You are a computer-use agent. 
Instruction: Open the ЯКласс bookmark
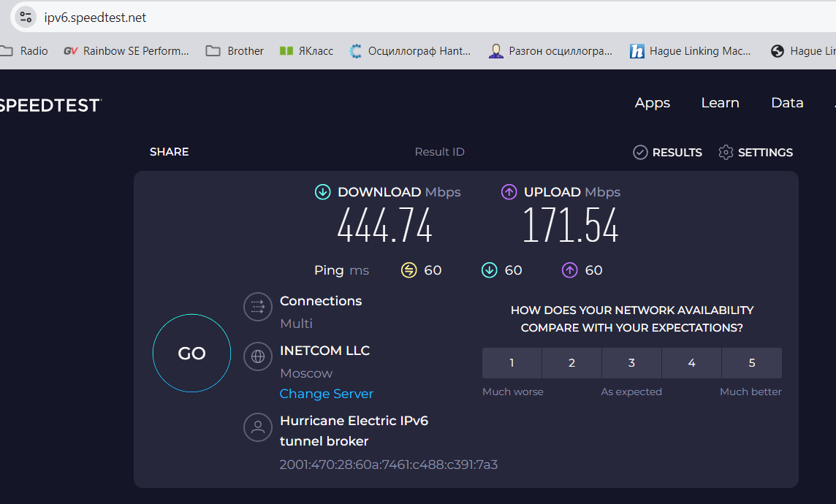click(307, 51)
